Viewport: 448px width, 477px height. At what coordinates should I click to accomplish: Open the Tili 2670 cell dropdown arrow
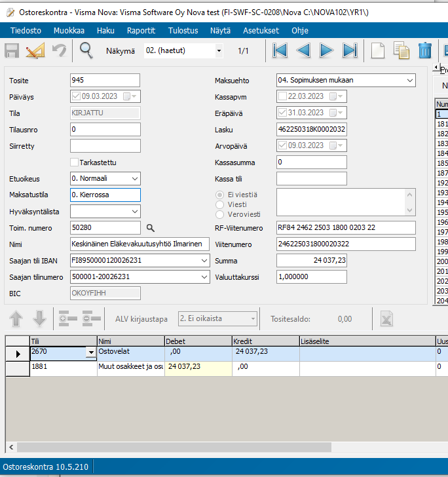(91, 353)
